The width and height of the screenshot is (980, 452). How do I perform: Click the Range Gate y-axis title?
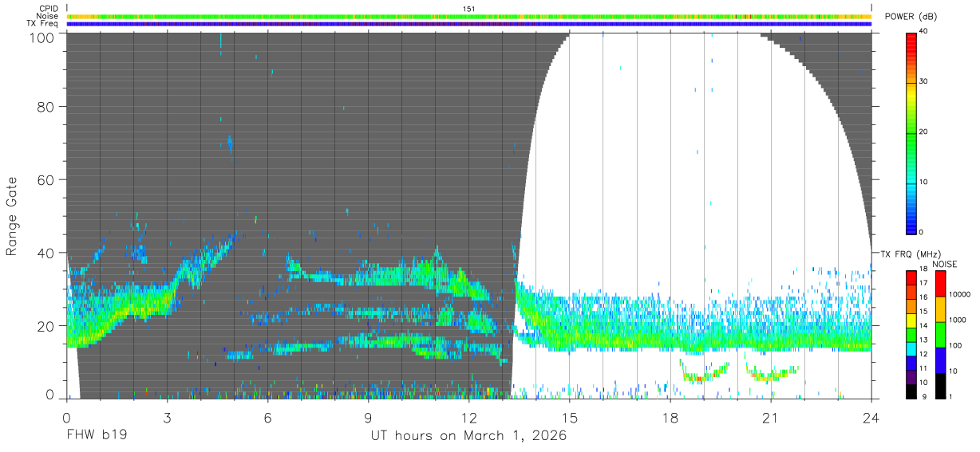12,215
